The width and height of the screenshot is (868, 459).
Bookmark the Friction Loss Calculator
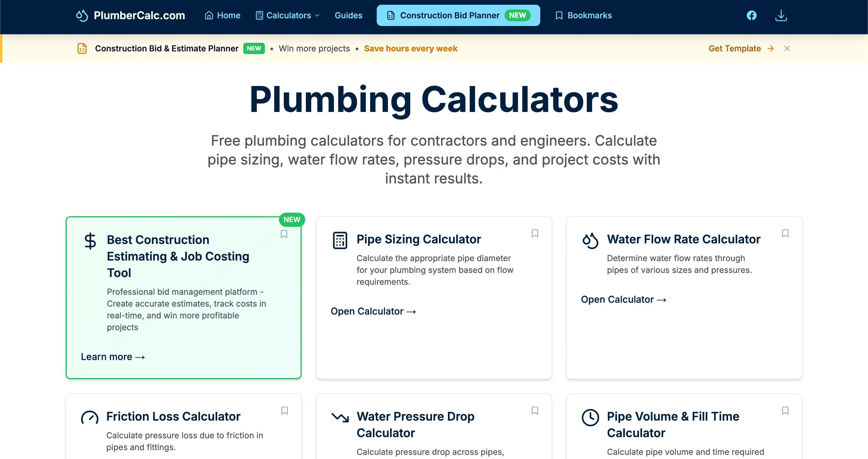click(x=284, y=411)
